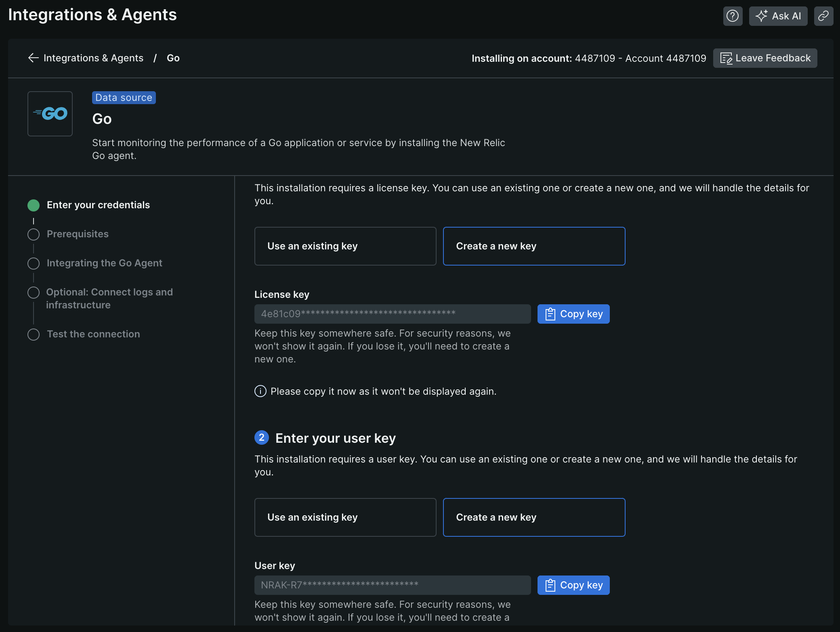Go to the Prerequisites step
The width and height of the screenshot is (840, 632).
pyautogui.click(x=78, y=234)
